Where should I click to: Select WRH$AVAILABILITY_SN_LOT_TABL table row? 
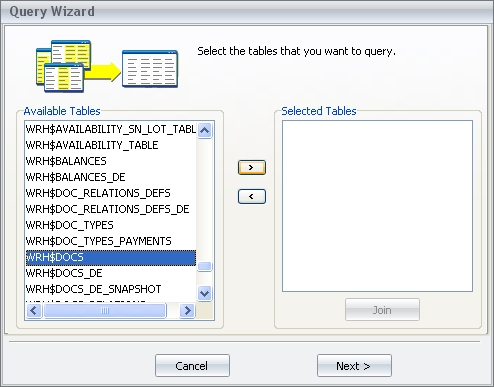coord(111,129)
